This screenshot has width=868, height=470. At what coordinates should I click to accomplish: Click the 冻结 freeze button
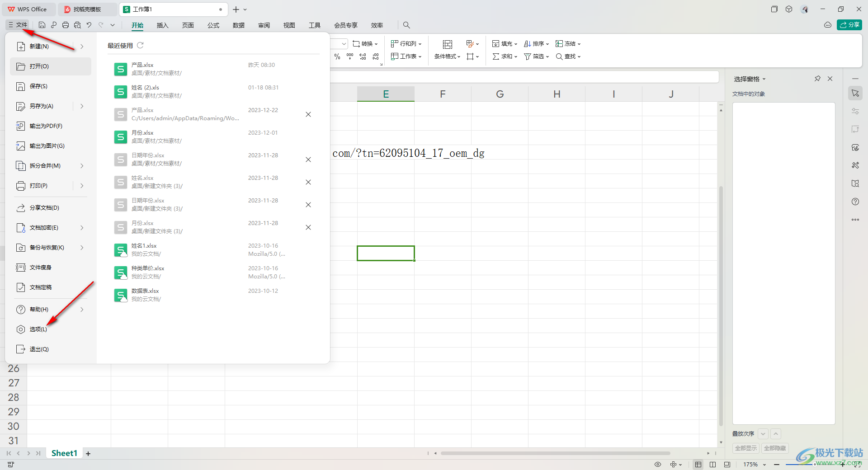(x=568, y=44)
